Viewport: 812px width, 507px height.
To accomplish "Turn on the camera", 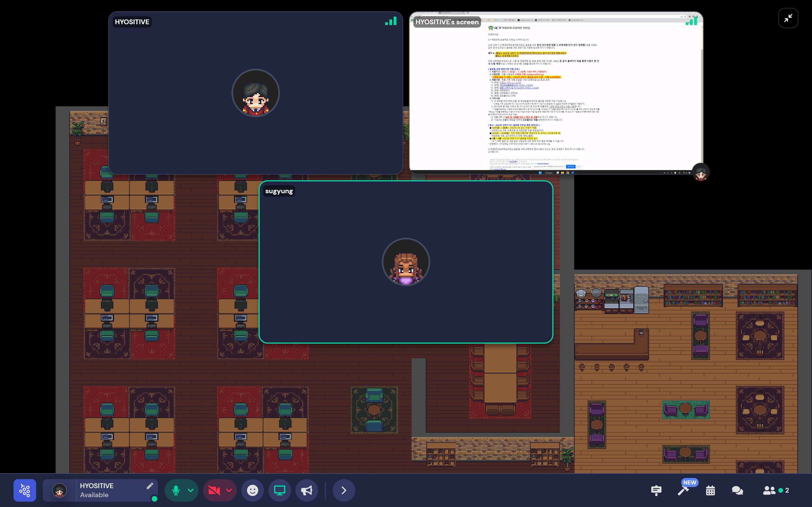I will (214, 490).
